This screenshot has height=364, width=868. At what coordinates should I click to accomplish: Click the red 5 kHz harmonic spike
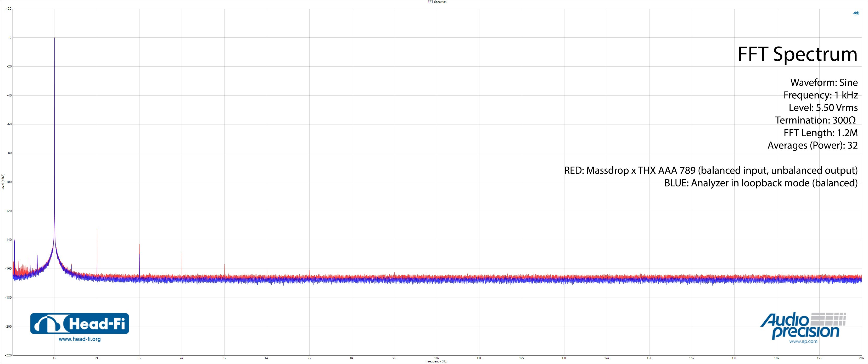225,268
